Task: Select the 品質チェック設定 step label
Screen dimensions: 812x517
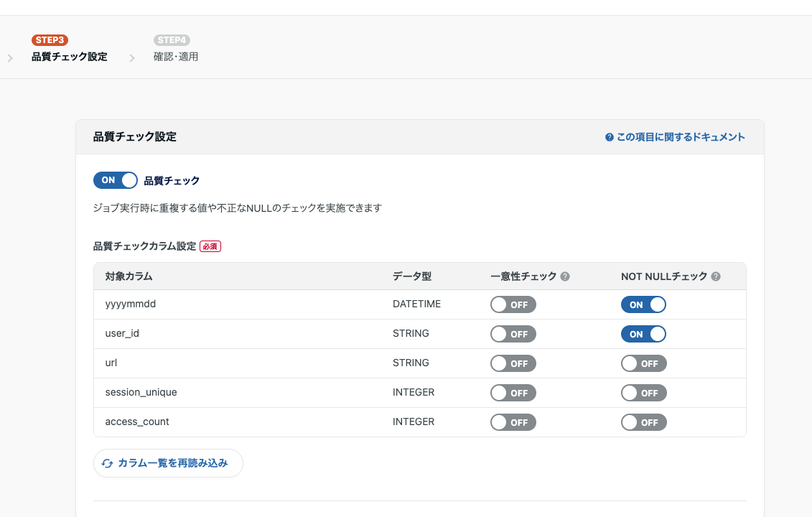Action: click(x=69, y=56)
